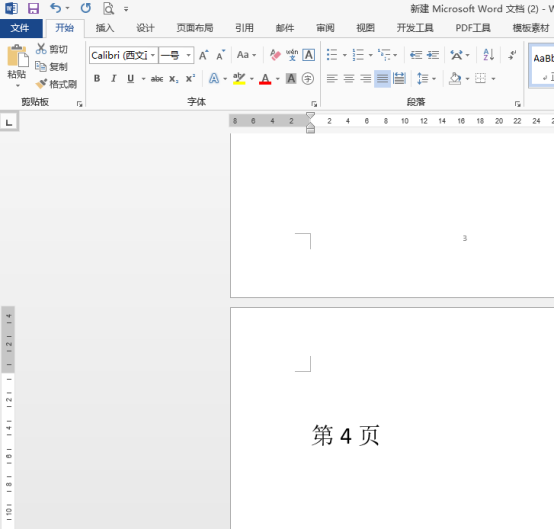The image size is (554, 529).
Task: Open Enclose Characters (circled 字) tool
Action: click(x=308, y=78)
